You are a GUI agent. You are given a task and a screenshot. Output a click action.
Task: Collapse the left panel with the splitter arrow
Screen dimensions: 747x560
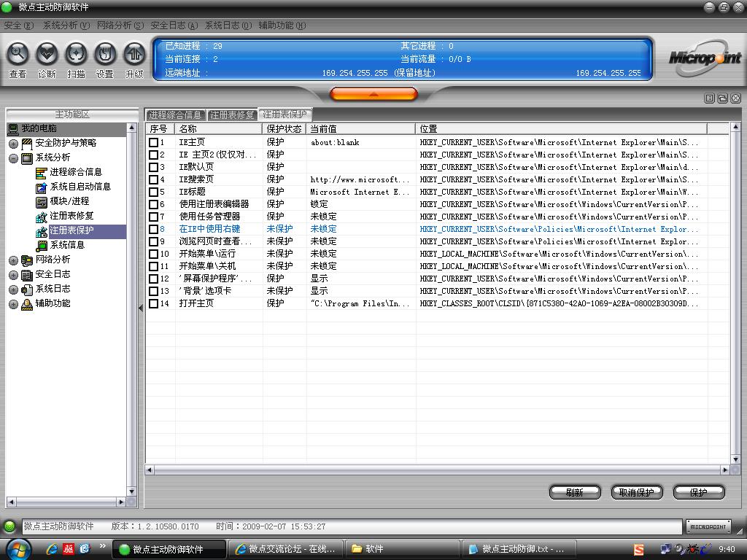(x=141, y=308)
